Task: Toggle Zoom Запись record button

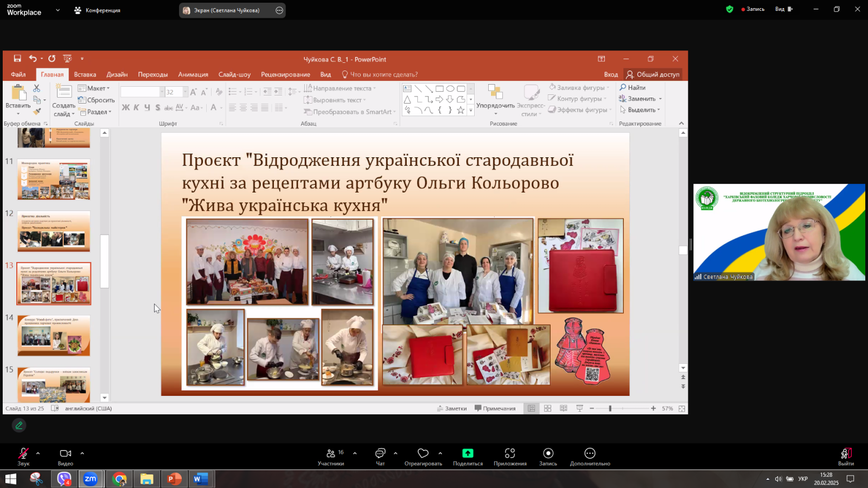Action: point(548,457)
